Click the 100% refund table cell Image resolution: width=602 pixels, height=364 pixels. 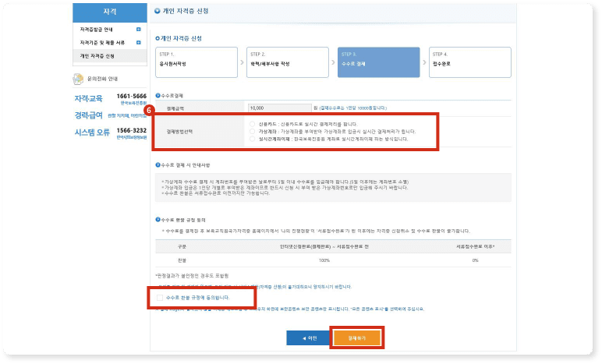pos(324,260)
